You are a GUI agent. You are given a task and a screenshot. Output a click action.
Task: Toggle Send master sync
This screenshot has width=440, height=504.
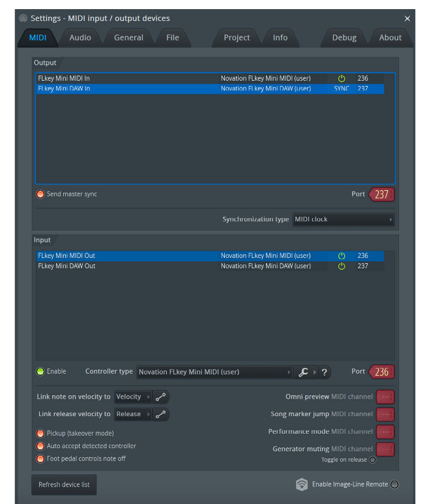40,194
